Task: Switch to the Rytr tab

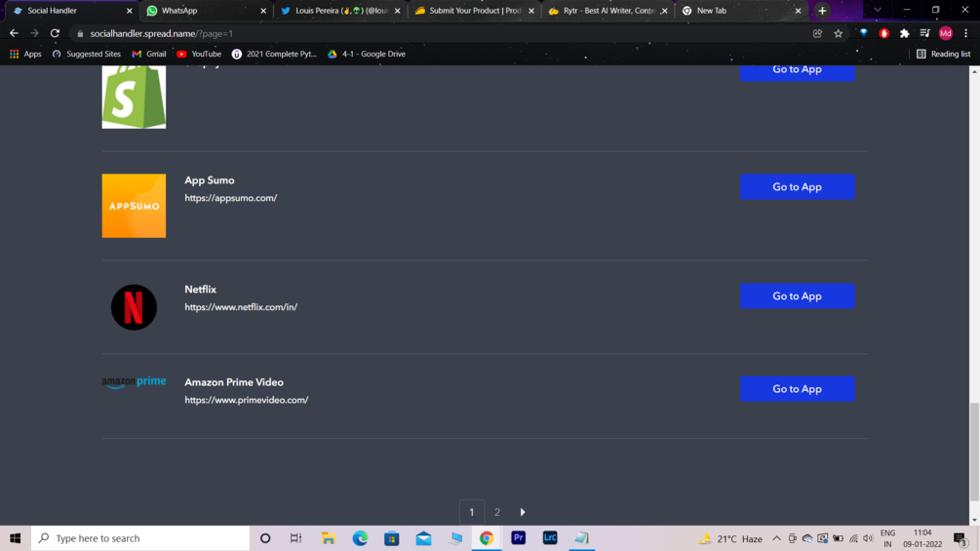Action: pyautogui.click(x=608, y=11)
